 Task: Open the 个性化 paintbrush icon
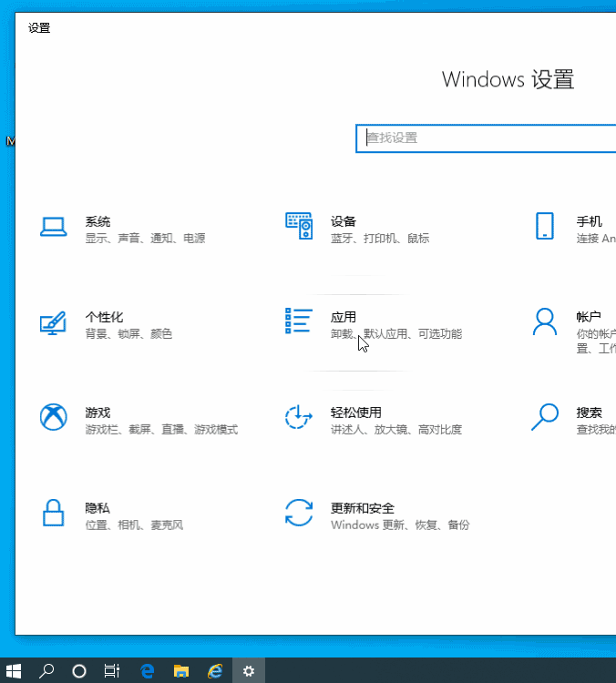pos(53,322)
